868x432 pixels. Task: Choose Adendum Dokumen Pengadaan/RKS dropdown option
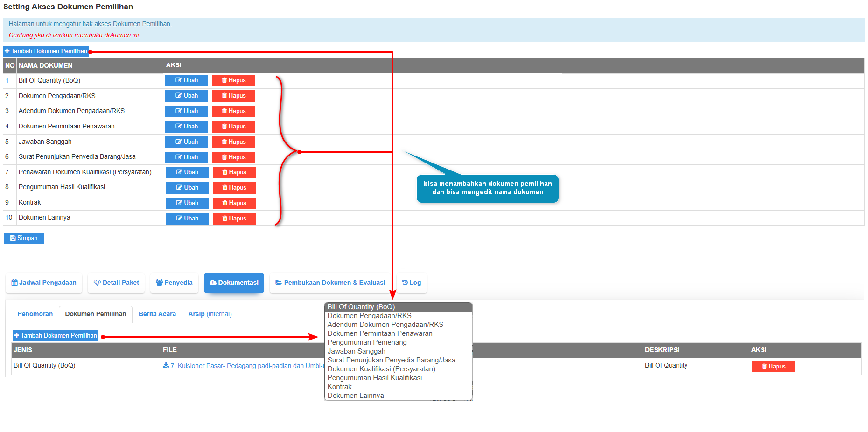click(x=399, y=325)
